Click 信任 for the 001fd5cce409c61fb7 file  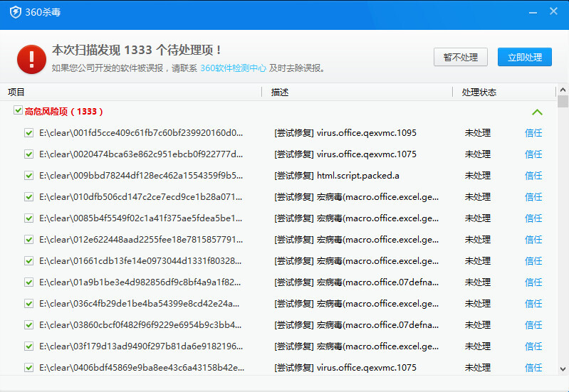click(533, 133)
